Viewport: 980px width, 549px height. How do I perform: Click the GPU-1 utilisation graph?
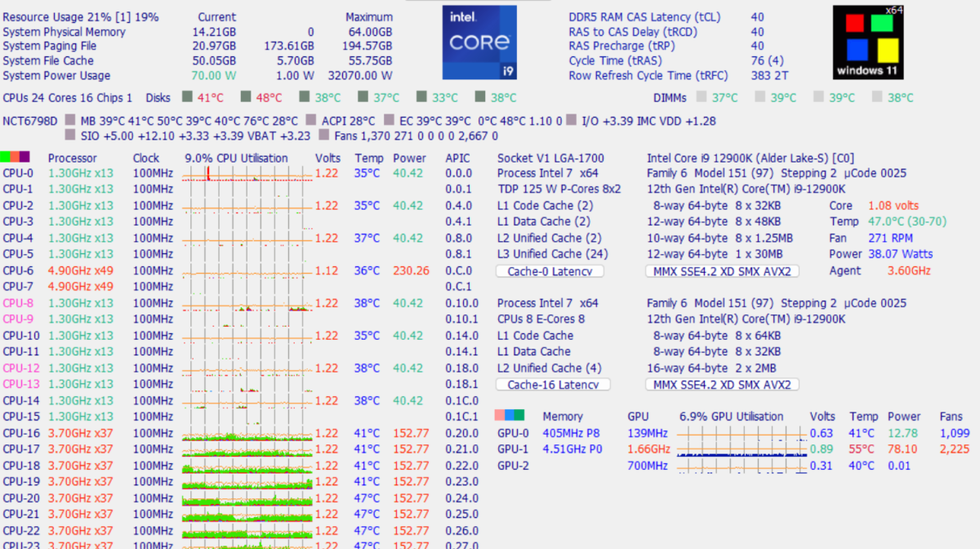click(742, 449)
